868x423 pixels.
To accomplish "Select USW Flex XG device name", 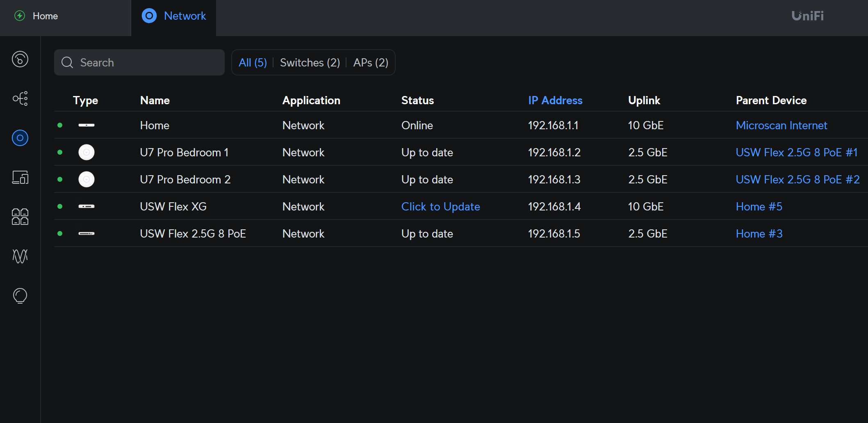I will point(173,206).
